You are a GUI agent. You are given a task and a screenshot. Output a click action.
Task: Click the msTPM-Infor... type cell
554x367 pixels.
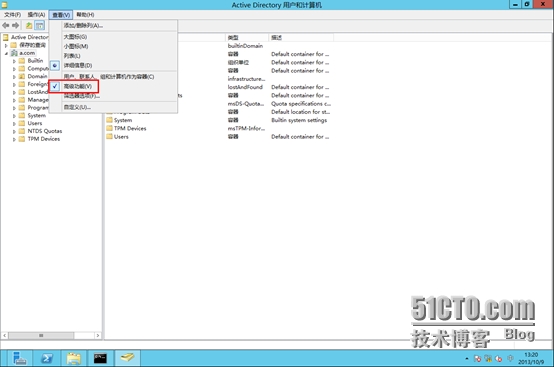click(246, 128)
